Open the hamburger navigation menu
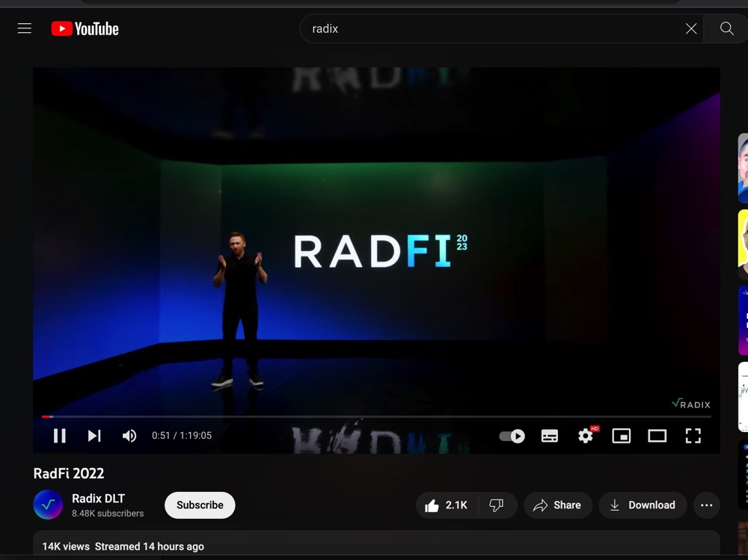748x560 pixels. [24, 28]
